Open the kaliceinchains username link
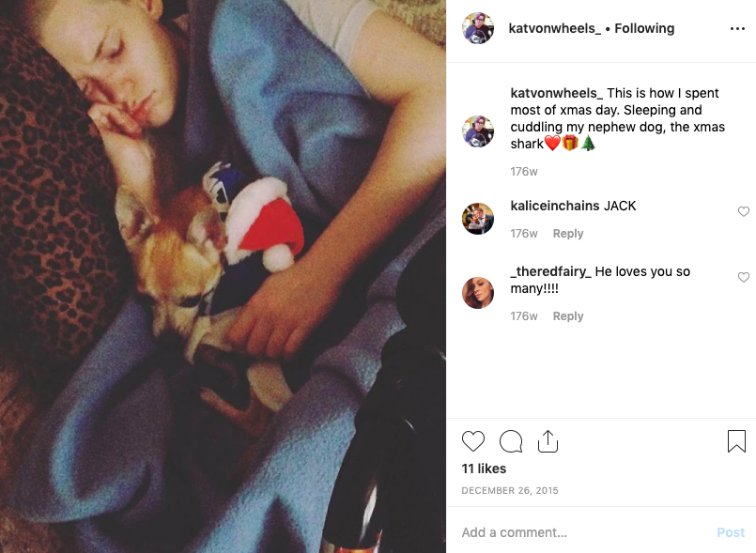Screen dimensions: 756x553 (555, 206)
